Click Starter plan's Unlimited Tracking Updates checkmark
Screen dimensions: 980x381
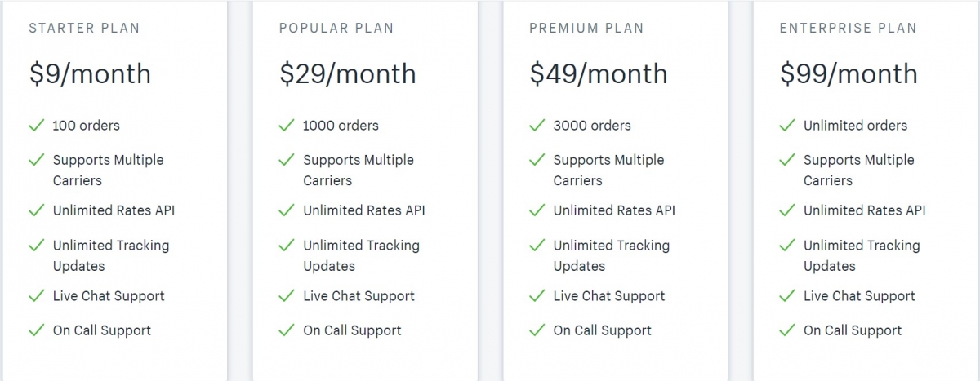[x=36, y=245]
